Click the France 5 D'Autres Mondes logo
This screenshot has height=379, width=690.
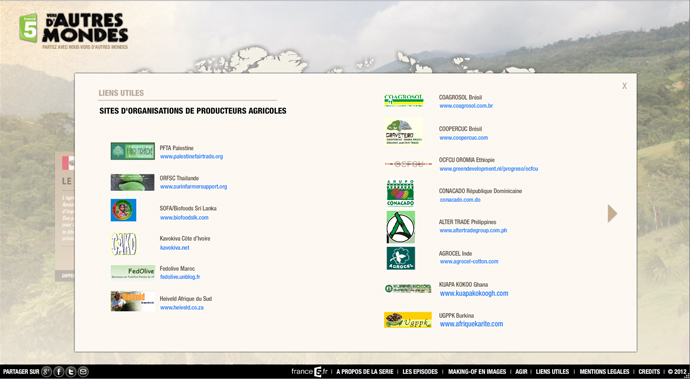(73, 31)
